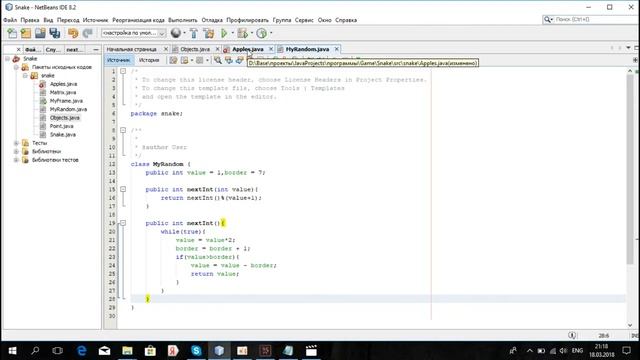The width and height of the screenshot is (640, 360).
Task: Switch to the Apples.java editor tab
Action: (x=248, y=49)
